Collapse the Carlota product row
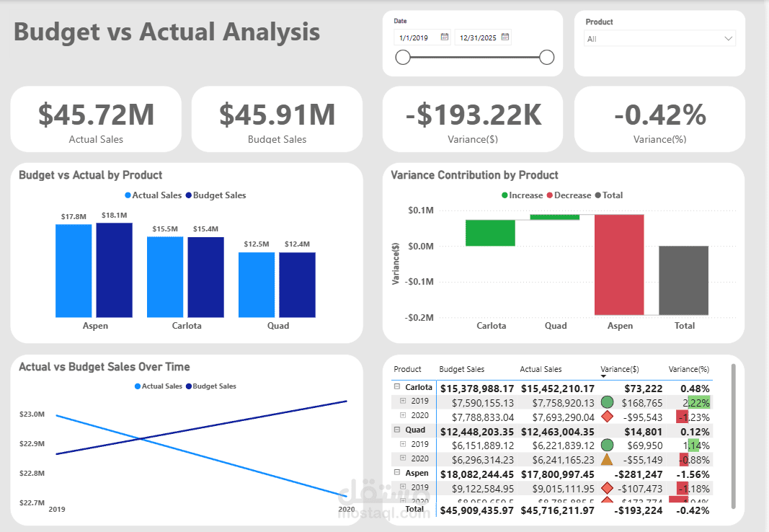 397,387
